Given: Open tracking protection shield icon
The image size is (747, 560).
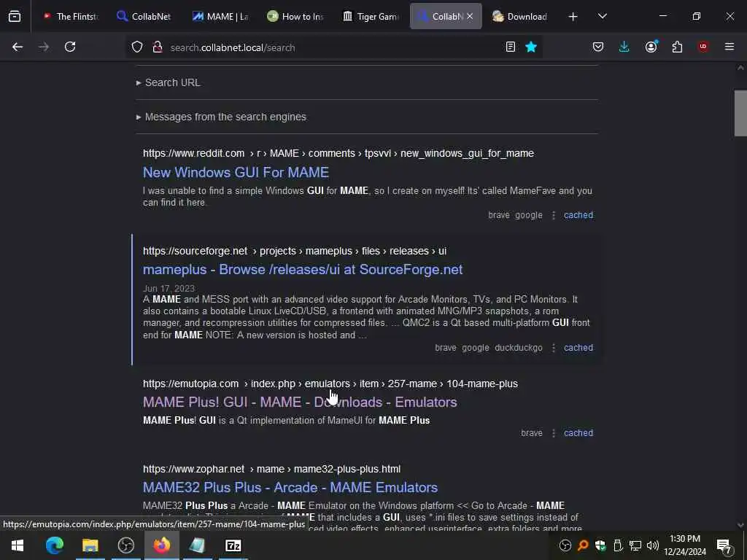Looking at the screenshot, I should 137,47.
